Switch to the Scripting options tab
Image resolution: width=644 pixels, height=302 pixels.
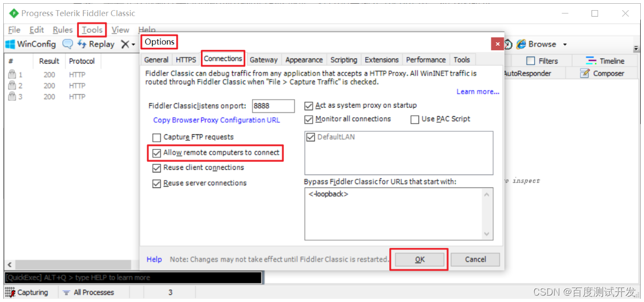pos(344,60)
